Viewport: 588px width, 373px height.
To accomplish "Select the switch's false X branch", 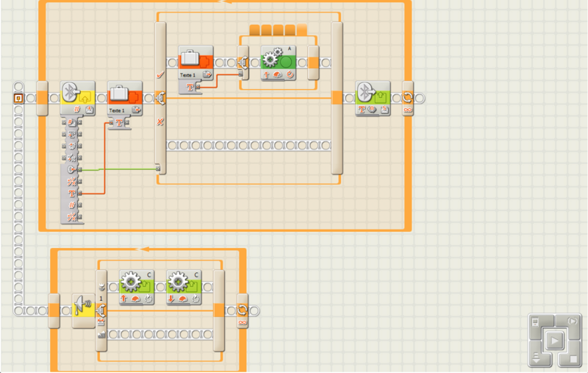I will pos(159,121).
